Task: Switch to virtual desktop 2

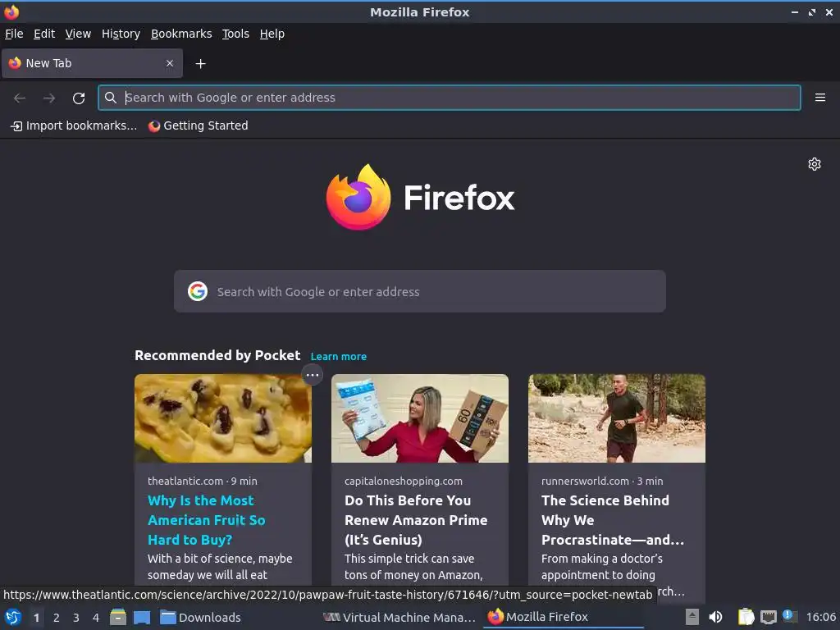Action: point(57,618)
